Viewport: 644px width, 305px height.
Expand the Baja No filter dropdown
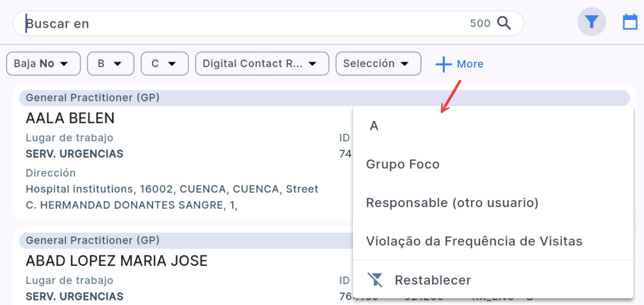pyautogui.click(x=43, y=63)
